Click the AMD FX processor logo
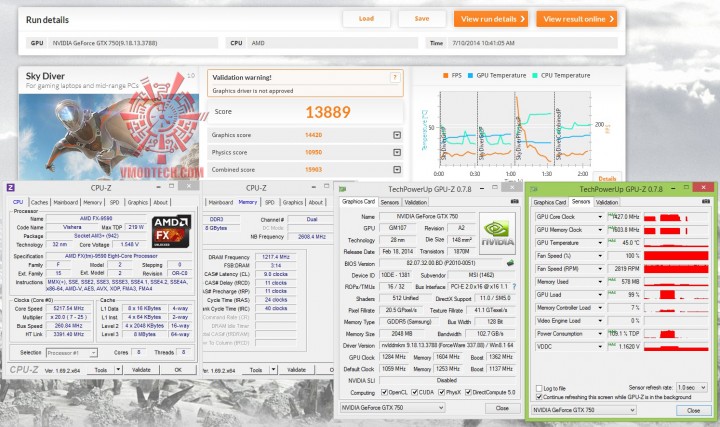 tap(171, 232)
